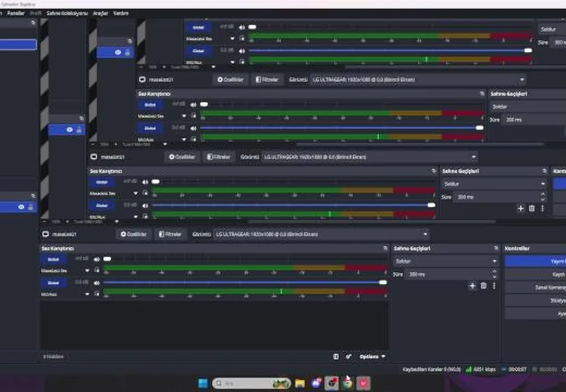Click the taskbar search box
This screenshot has height=392, width=566.
251,383
